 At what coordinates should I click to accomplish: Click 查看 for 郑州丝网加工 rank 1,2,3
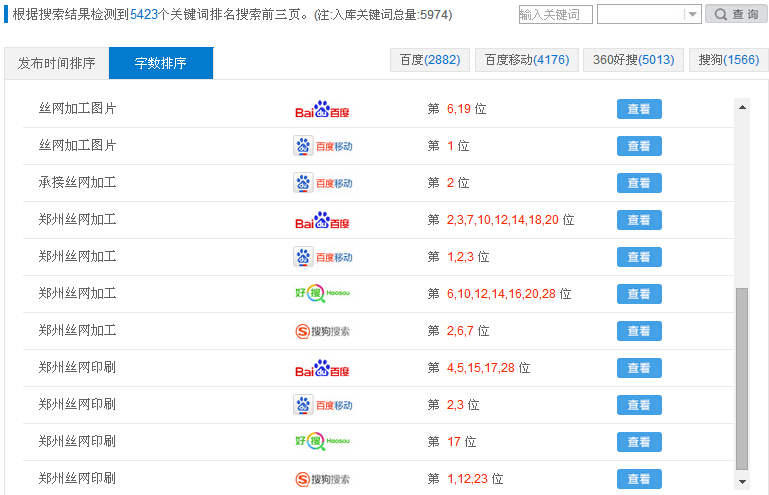tap(639, 257)
